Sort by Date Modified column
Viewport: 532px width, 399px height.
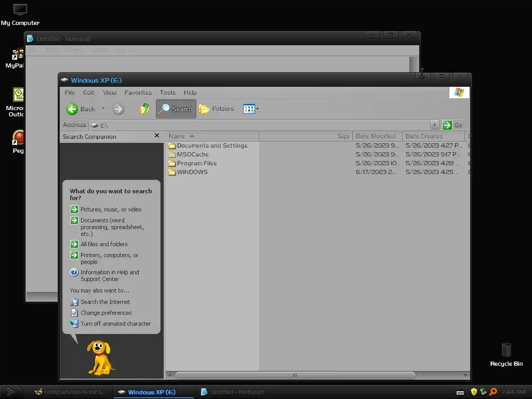click(377, 136)
